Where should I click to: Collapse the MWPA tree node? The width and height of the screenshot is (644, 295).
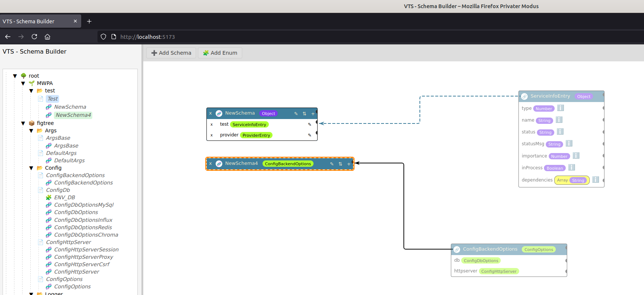23,83
